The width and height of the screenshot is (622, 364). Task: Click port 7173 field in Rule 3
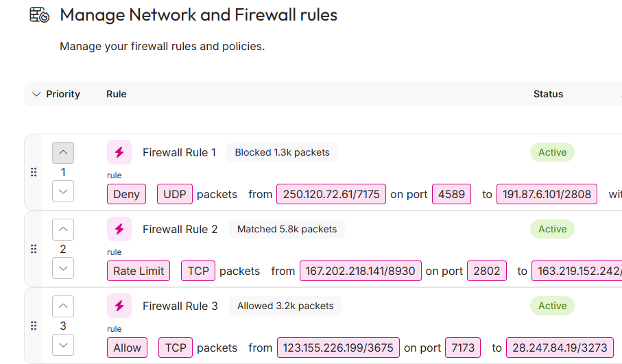[463, 348]
